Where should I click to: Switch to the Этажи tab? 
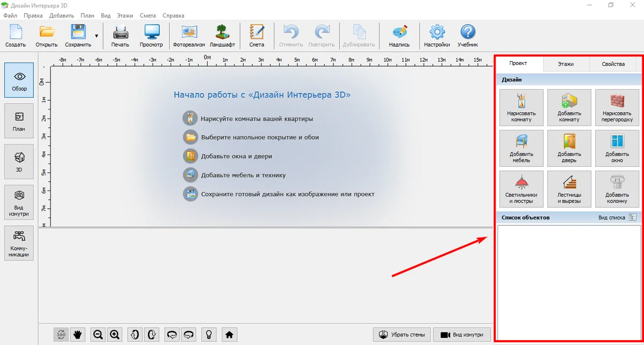(x=566, y=64)
